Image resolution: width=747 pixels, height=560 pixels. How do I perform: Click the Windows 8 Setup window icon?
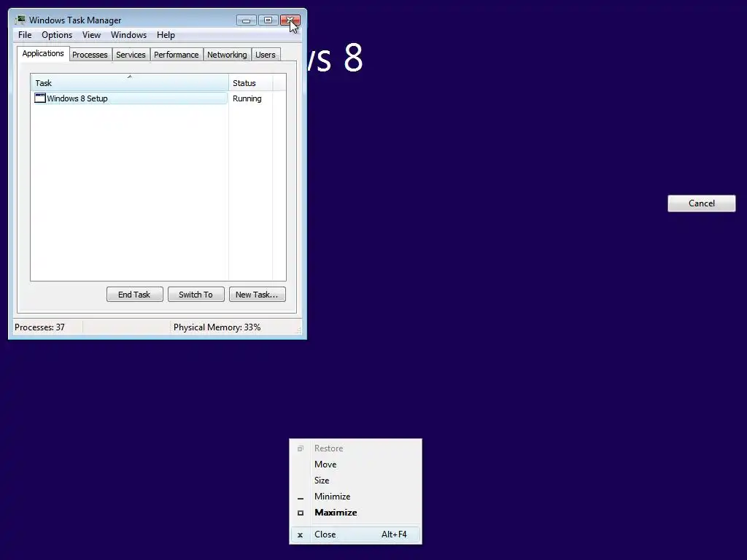(x=40, y=98)
